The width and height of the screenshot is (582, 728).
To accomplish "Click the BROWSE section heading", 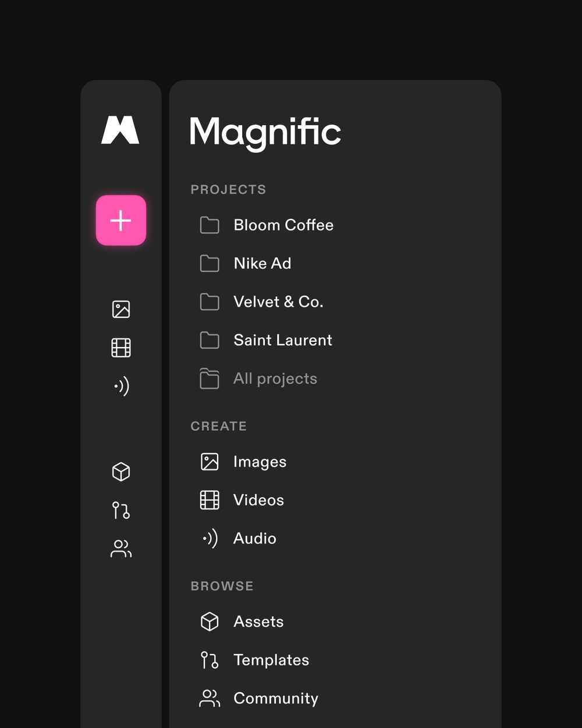I will (x=222, y=586).
